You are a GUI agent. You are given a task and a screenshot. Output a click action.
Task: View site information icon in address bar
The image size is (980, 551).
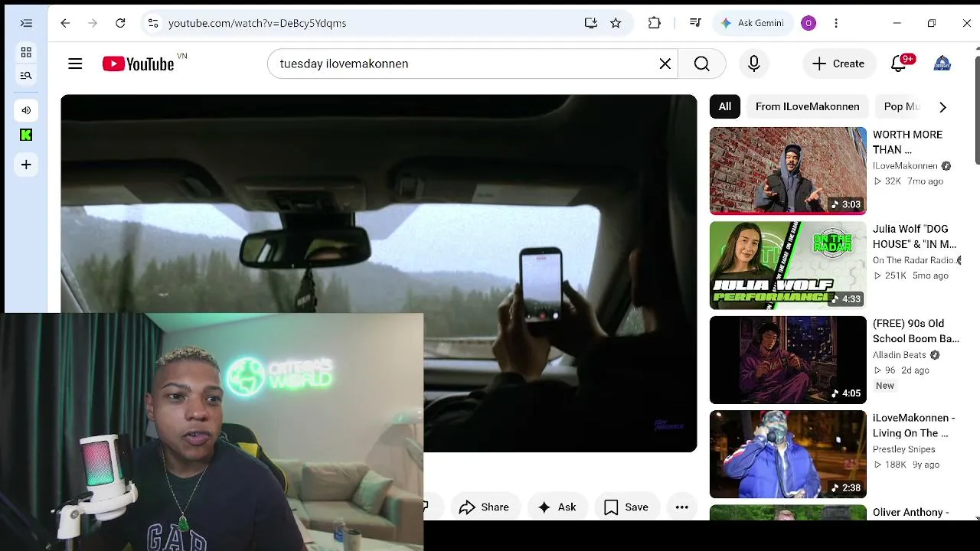(x=153, y=23)
